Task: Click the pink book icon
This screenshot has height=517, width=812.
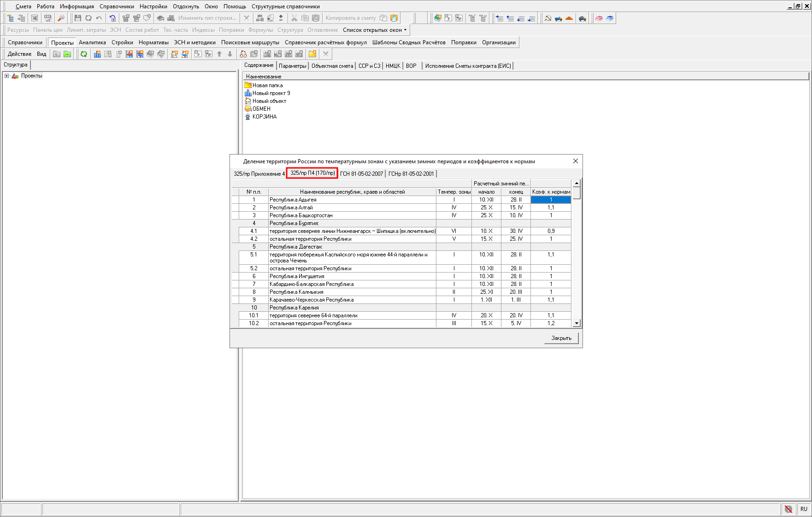Action: click(x=599, y=18)
